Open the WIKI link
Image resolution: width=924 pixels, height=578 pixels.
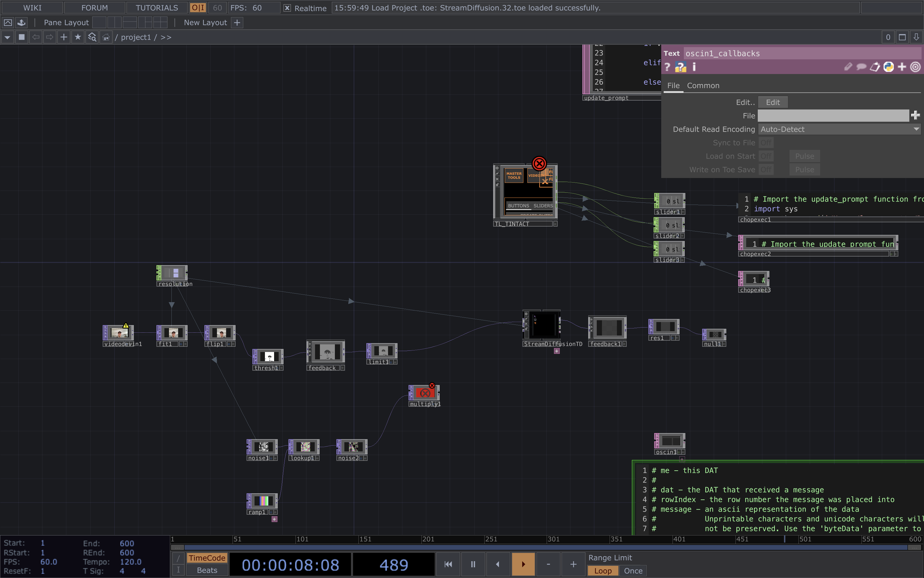[x=32, y=8]
